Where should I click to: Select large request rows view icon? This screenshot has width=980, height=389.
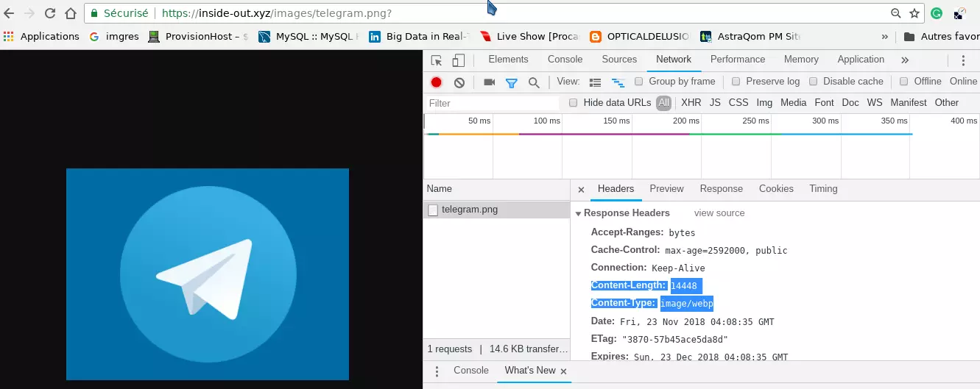coord(596,82)
